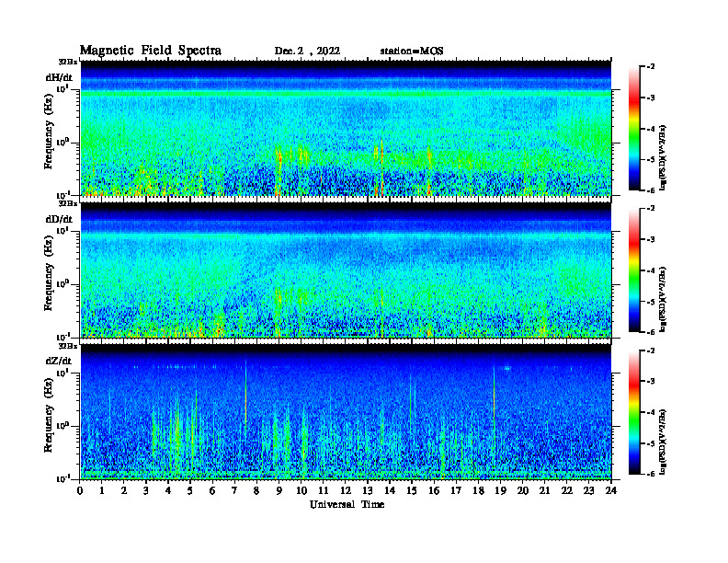Click hour 24 tick label on time axis

point(611,491)
